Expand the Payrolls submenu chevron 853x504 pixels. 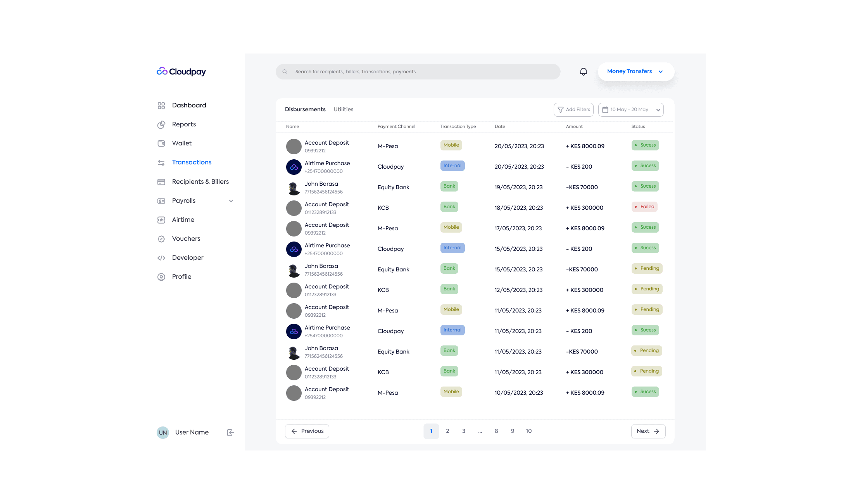(x=231, y=201)
